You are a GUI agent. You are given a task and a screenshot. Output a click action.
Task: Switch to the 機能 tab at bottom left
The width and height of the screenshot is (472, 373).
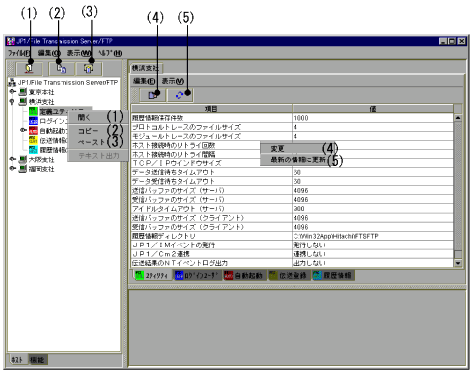click(x=38, y=360)
